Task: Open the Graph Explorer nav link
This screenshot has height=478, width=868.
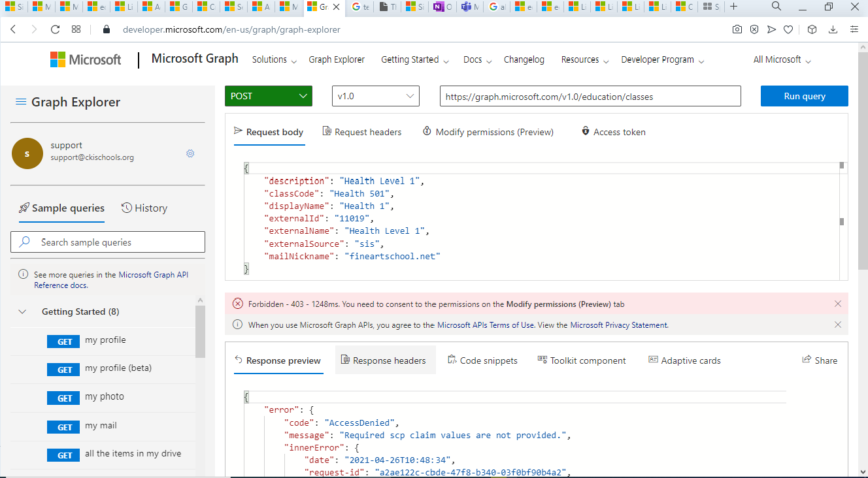Action: pos(337,59)
